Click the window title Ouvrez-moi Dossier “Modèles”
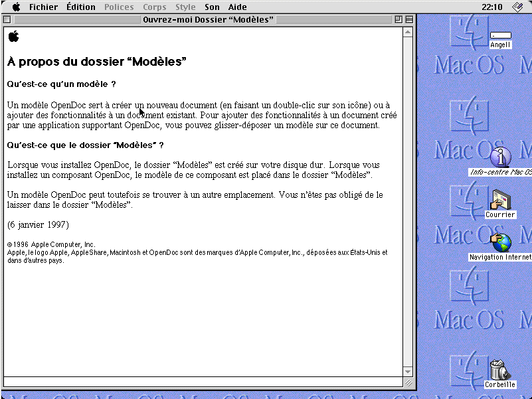This screenshot has height=399, width=532. [x=208, y=20]
